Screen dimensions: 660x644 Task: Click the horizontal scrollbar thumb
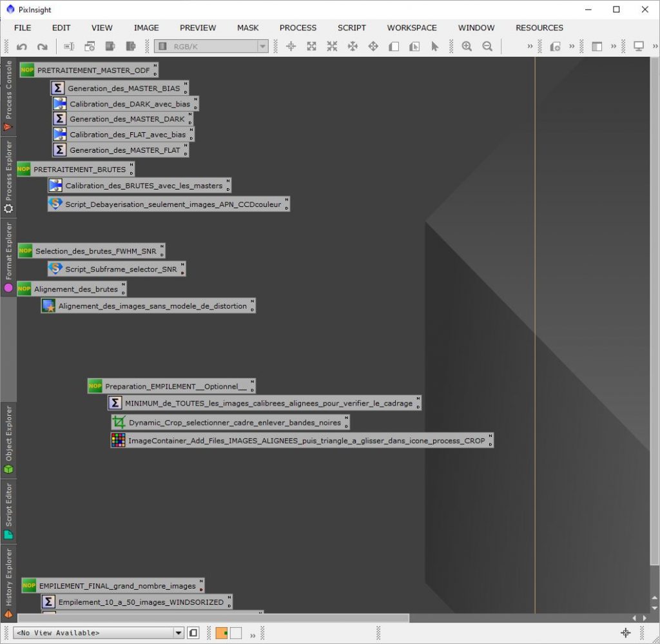(x=213, y=618)
